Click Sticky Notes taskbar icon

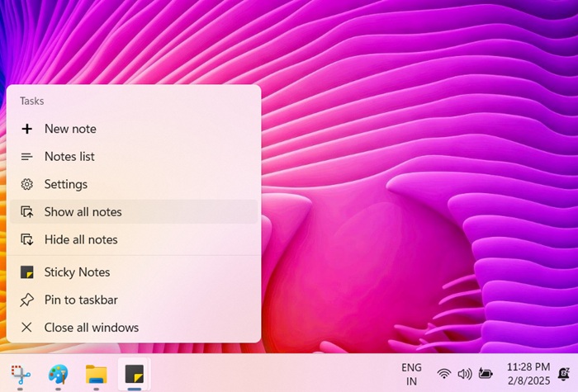point(134,375)
